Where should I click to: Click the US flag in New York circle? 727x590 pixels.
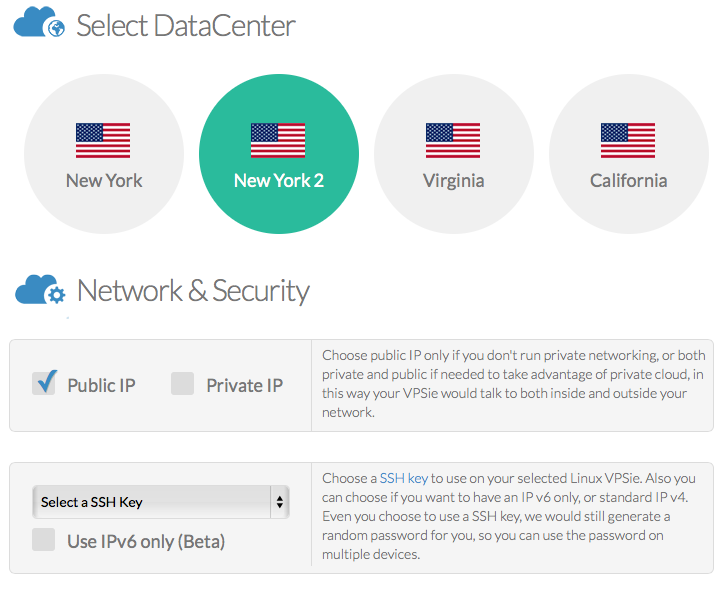(103, 140)
